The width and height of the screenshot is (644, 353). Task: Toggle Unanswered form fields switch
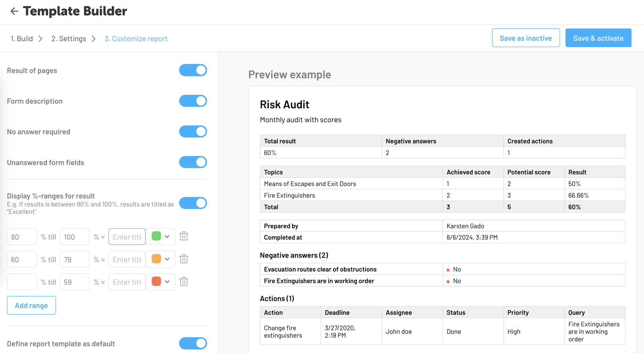point(193,162)
